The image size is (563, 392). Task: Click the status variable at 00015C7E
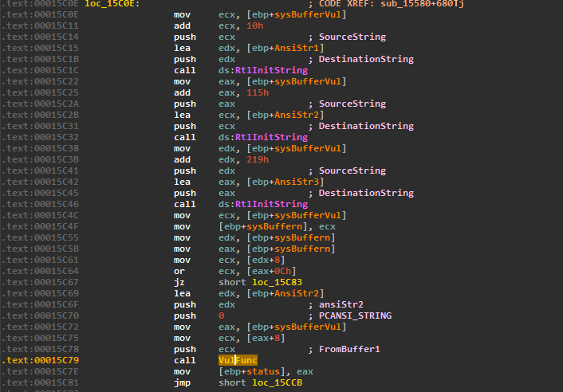[x=263, y=371]
